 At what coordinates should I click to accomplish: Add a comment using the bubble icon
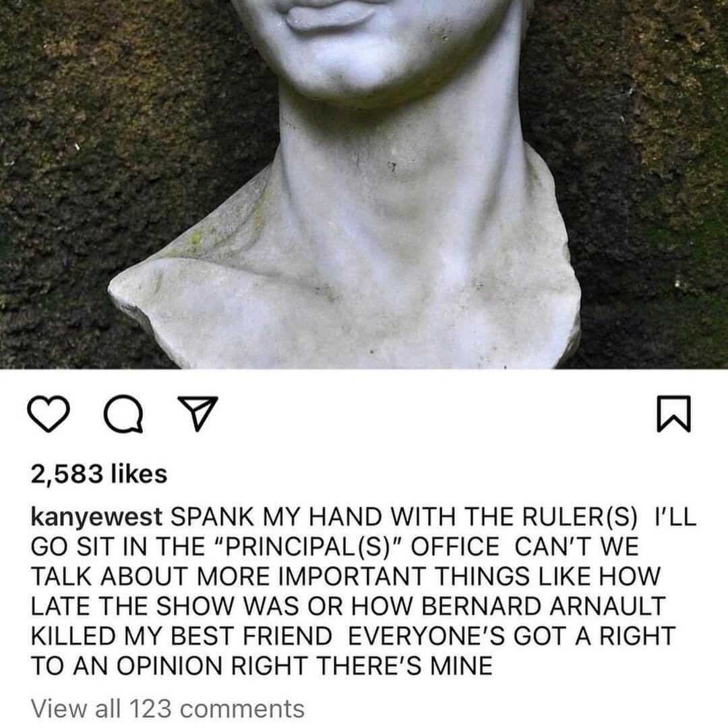pyautogui.click(x=123, y=414)
